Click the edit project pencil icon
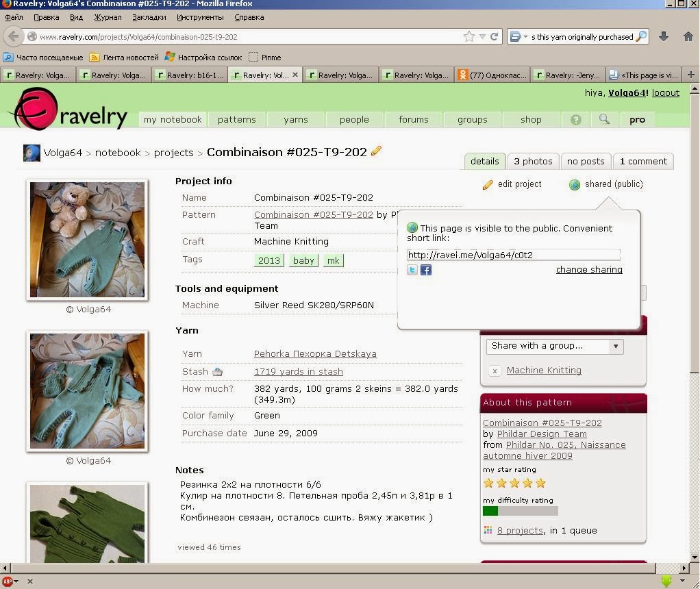Image resolution: width=700 pixels, height=589 pixels. [x=488, y=184]
